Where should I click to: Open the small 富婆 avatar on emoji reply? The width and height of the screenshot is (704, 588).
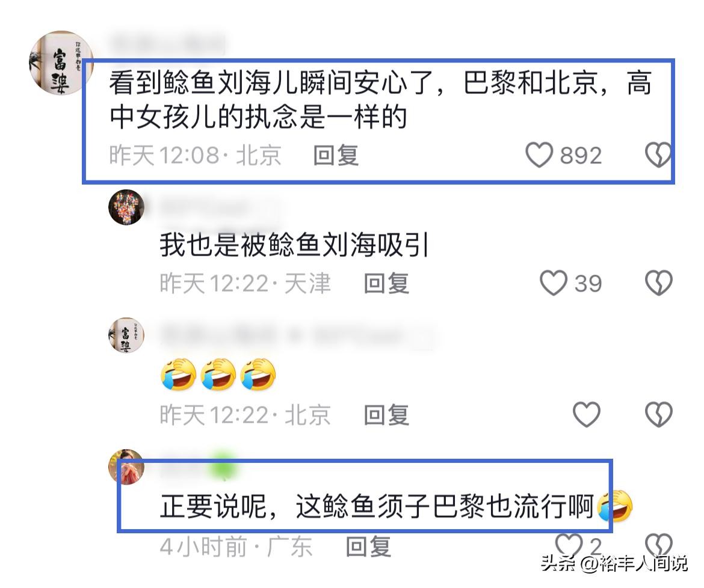126,335
